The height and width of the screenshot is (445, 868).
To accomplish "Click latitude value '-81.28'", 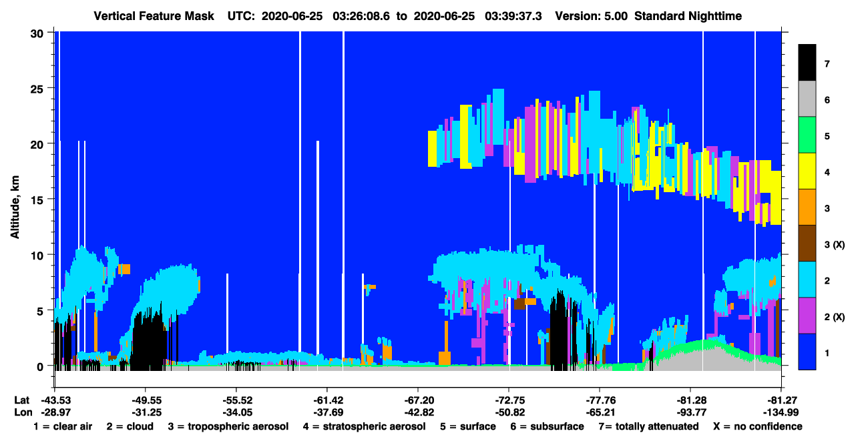I will [x=690, y=400].
